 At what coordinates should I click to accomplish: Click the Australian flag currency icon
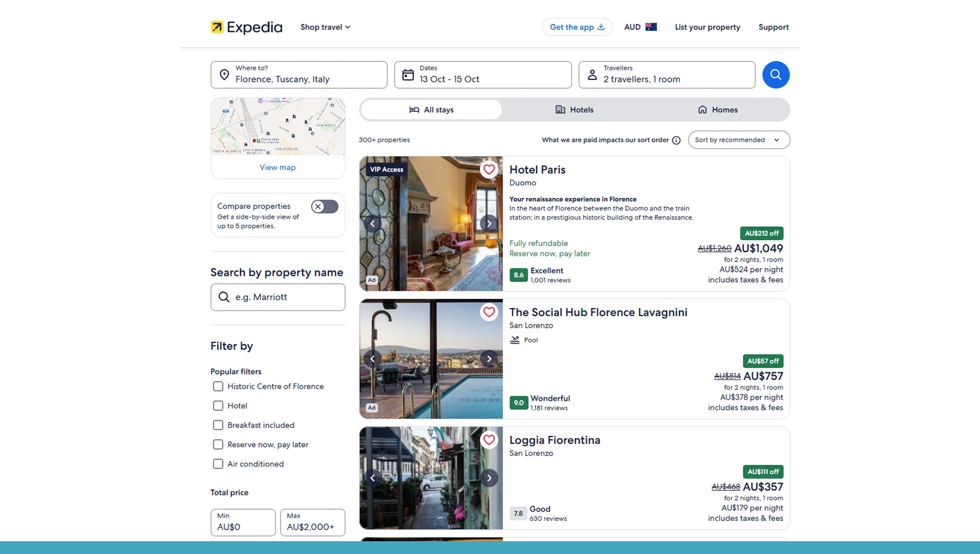pyautogui.click(x=651, y=26)
